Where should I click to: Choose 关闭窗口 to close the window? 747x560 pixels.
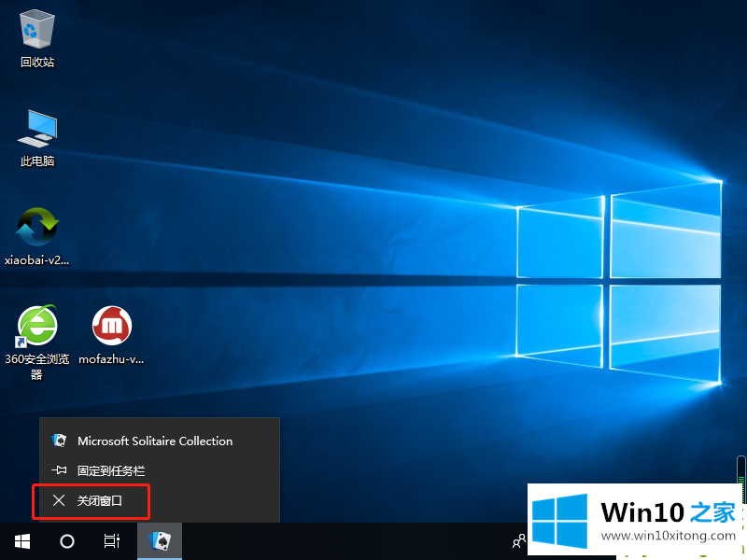(100, 501)
